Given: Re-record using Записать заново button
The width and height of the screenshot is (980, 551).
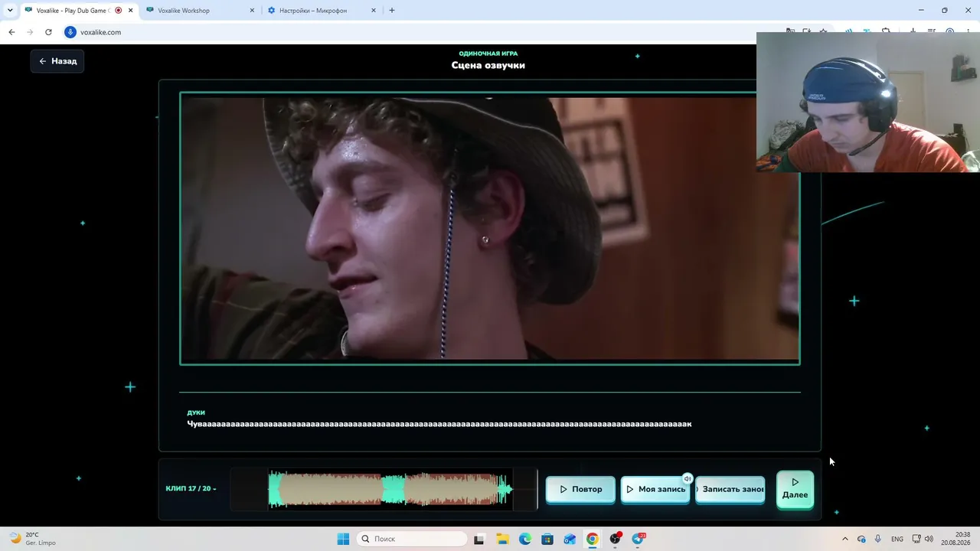Looking at the screenshot, I should tap(730, 489).
